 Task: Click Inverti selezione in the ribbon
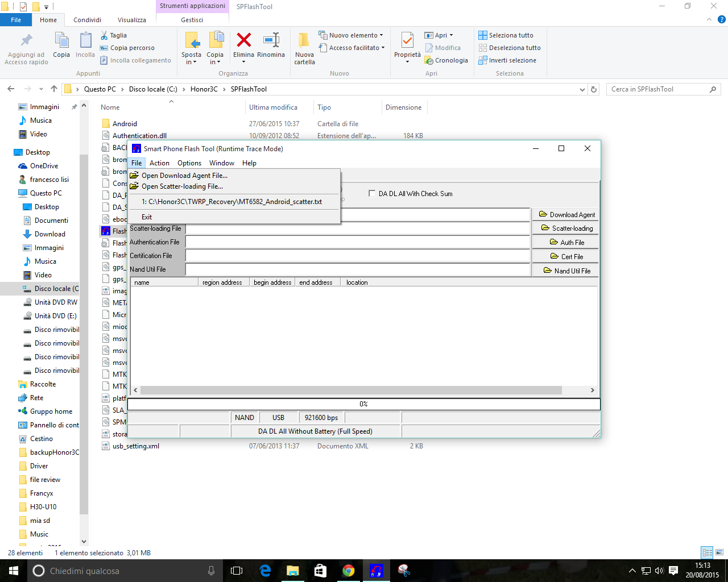507,60
